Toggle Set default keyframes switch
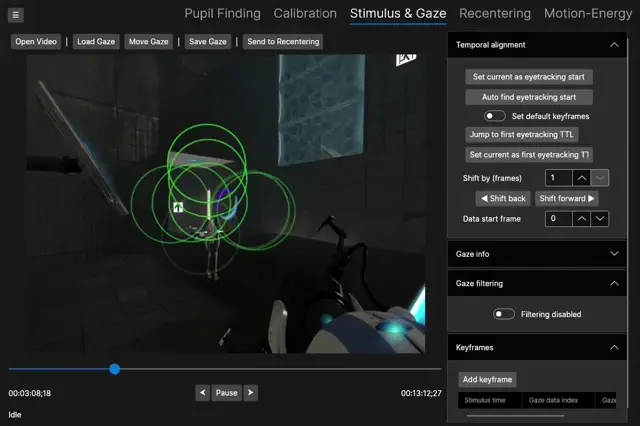640x426 pixels. tap(495, 116)
